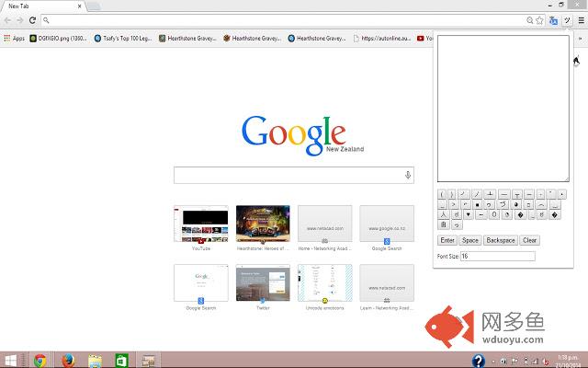588x368 pixels.
Task: Click the browser back arrow
Action: (x=7, y=20)
